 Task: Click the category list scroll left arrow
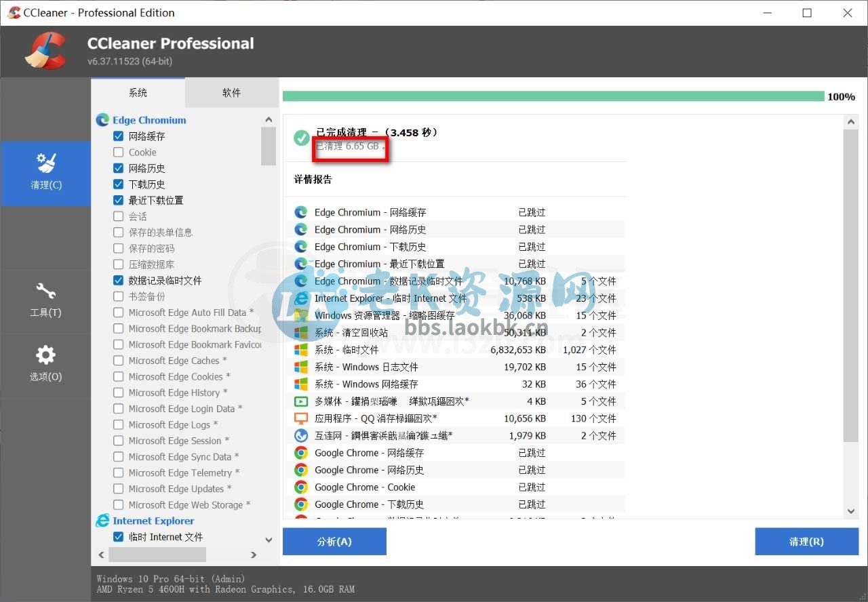pos(102,555)
